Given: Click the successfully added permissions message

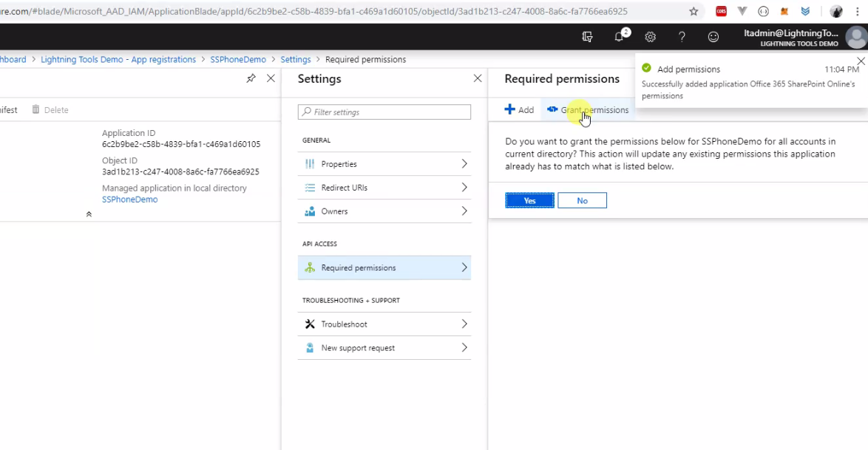Looking at the screenshot, I should click(x=748, y=89).
